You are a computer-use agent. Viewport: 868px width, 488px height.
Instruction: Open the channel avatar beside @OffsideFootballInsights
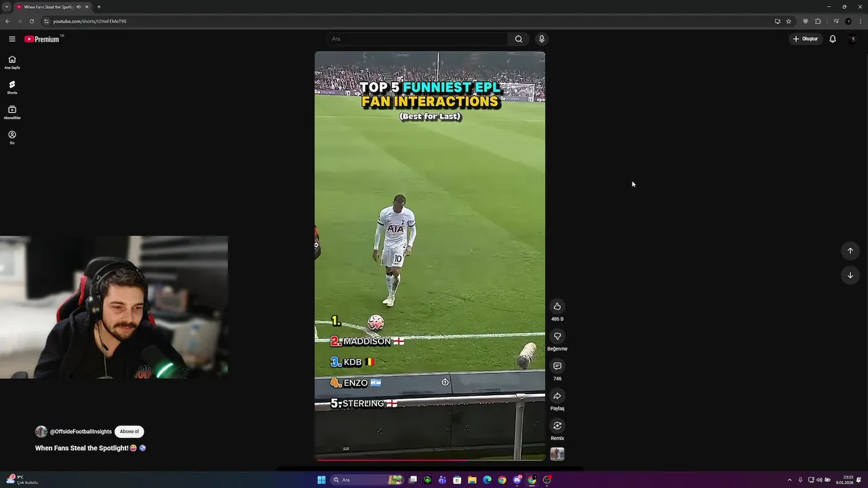pos(41,432)
